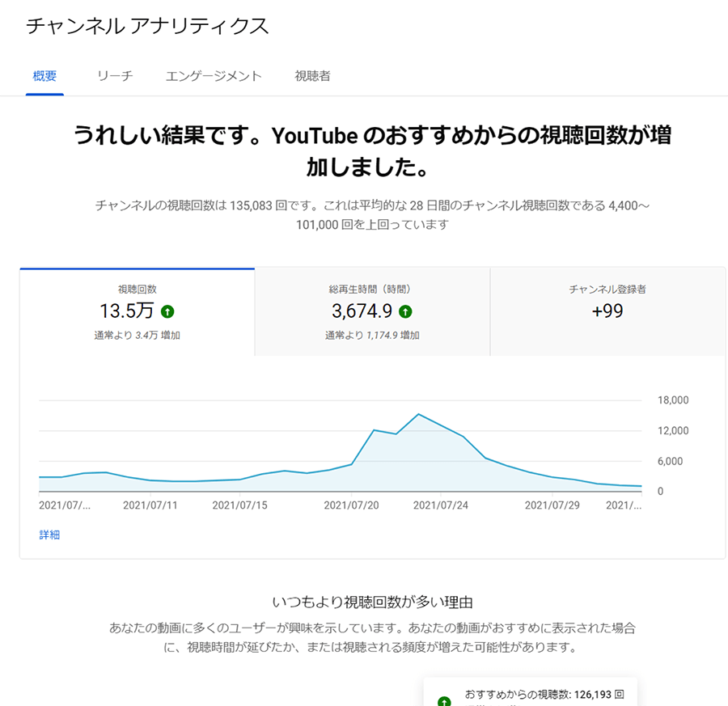Click the いつもより視聴回数が多い理由 heading
The image size is (728, 706).
point(372,602)
